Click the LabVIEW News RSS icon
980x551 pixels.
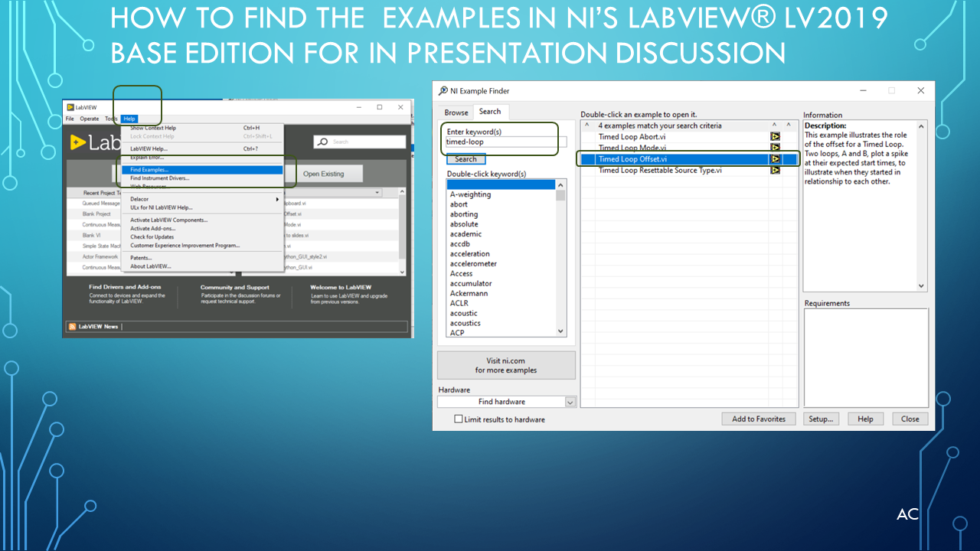(x=72, y=327)
